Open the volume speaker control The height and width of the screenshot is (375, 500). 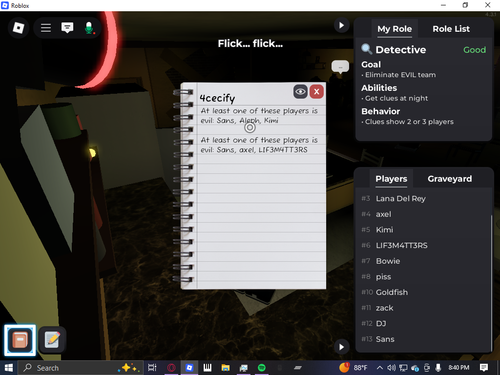[391, 368]
